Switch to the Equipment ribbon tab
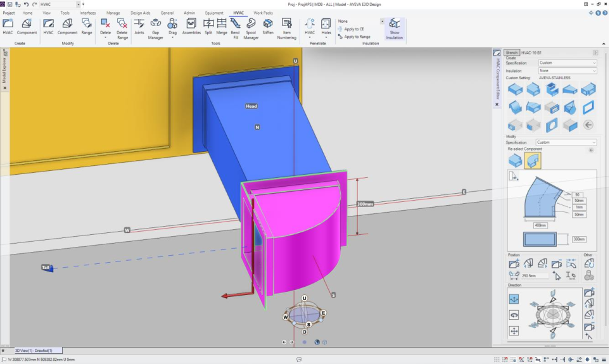The width and height of the screenshot is (610, 364). click(x=214, y=13)
